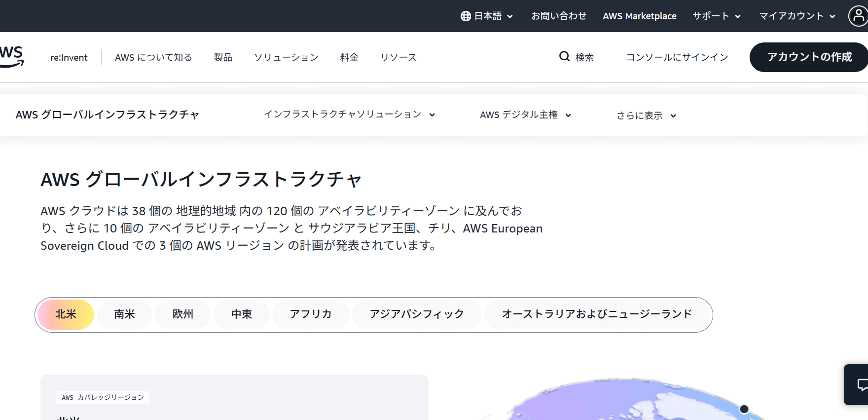Open the user profile avatar icon
This screenshot has width=868, height=420.
[858, 16]
